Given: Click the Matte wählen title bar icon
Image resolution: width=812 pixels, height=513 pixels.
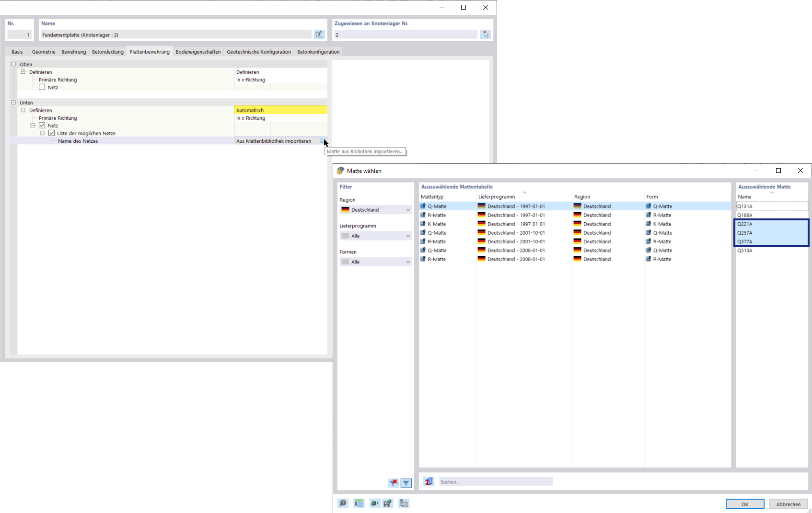Looking at the screenshot, I should tap(340, 171).
